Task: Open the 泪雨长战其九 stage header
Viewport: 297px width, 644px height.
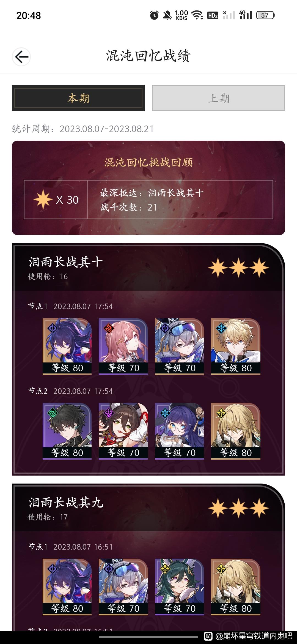Action: pos(148,508)
